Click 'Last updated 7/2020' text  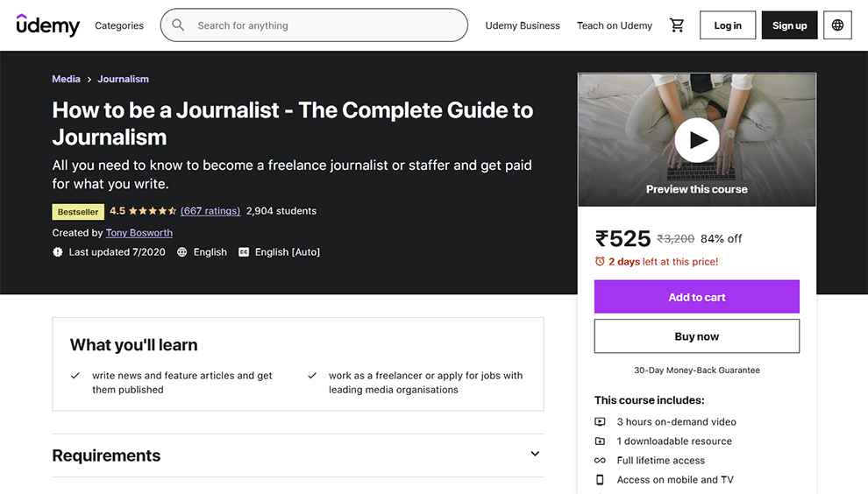click(117, 252)
